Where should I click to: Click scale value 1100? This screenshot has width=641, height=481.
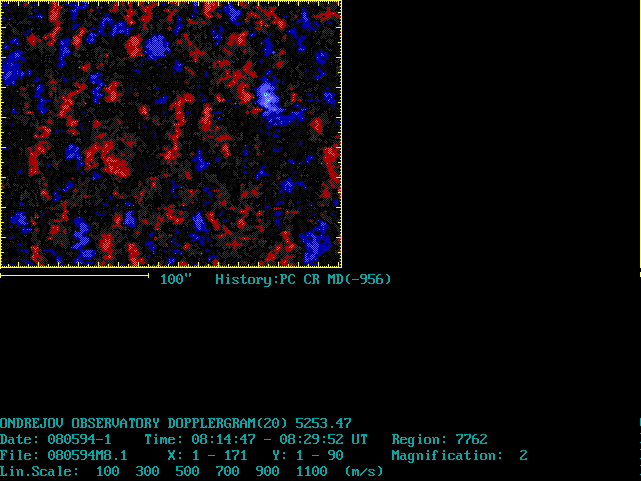coord(312,471)
